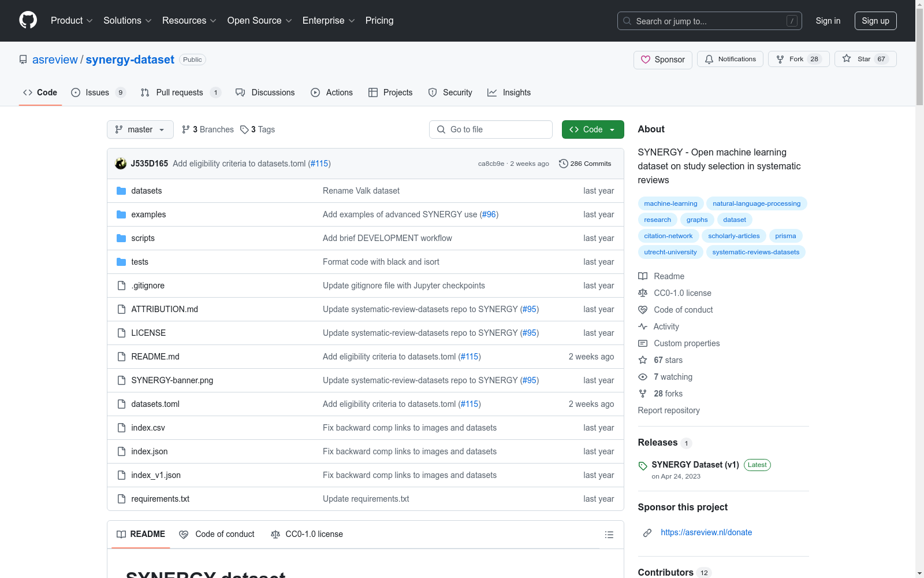The width and height of the screenshot is (924, 578).
Task: View the 3 Branches link
Action: [208, 129]
